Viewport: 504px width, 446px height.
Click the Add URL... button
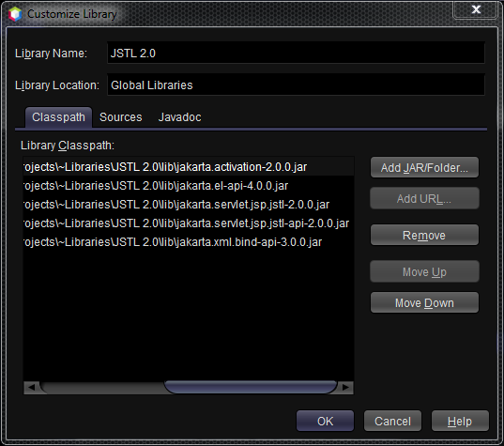424,198
